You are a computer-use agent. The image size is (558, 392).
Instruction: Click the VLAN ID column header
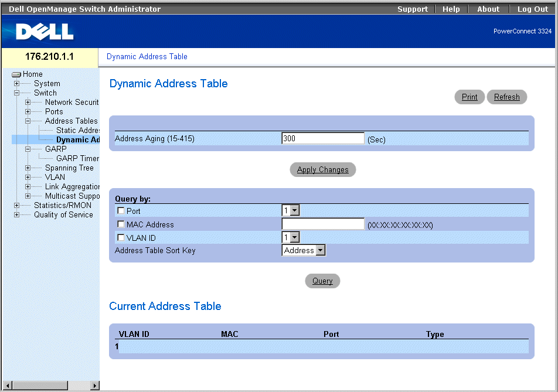(134, 335)
